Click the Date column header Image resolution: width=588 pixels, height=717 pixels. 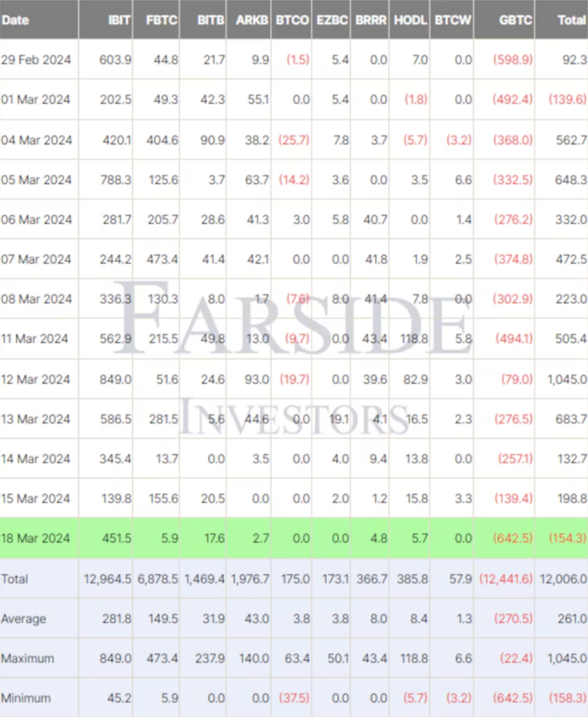pyautogui.click(x=15, y=20)
